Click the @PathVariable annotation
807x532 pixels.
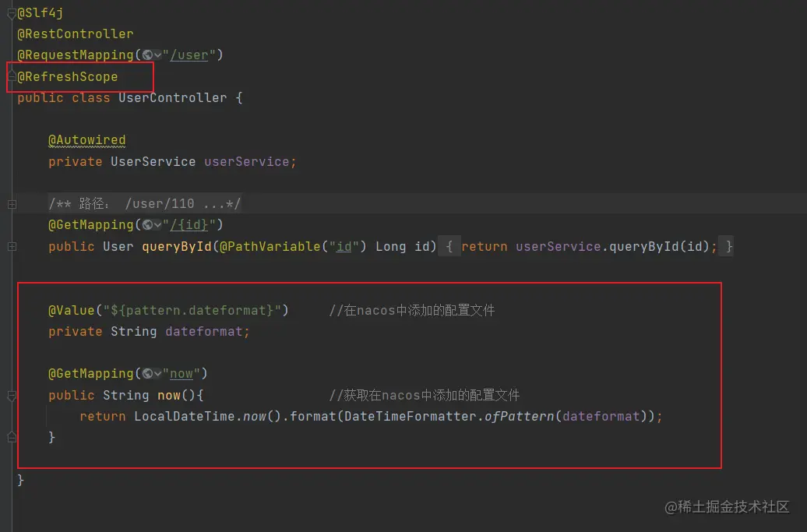[x=270, y=246]
